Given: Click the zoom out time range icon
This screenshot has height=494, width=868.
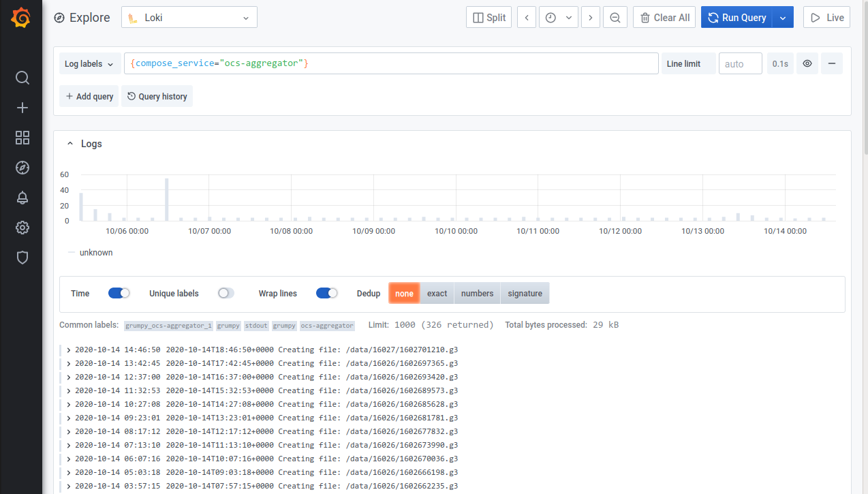Looking at the screenshot, I should [615, 18].
